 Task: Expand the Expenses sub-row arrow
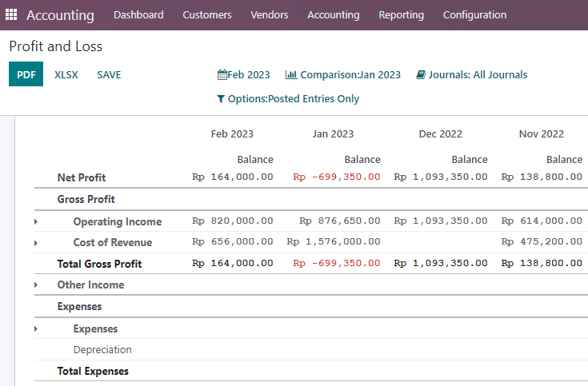36,329
